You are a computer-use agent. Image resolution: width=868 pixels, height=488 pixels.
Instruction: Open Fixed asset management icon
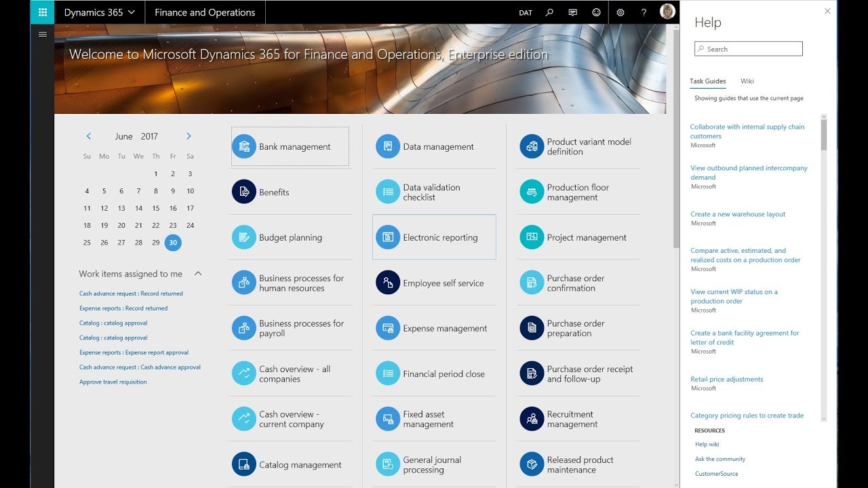click(388, 419)
